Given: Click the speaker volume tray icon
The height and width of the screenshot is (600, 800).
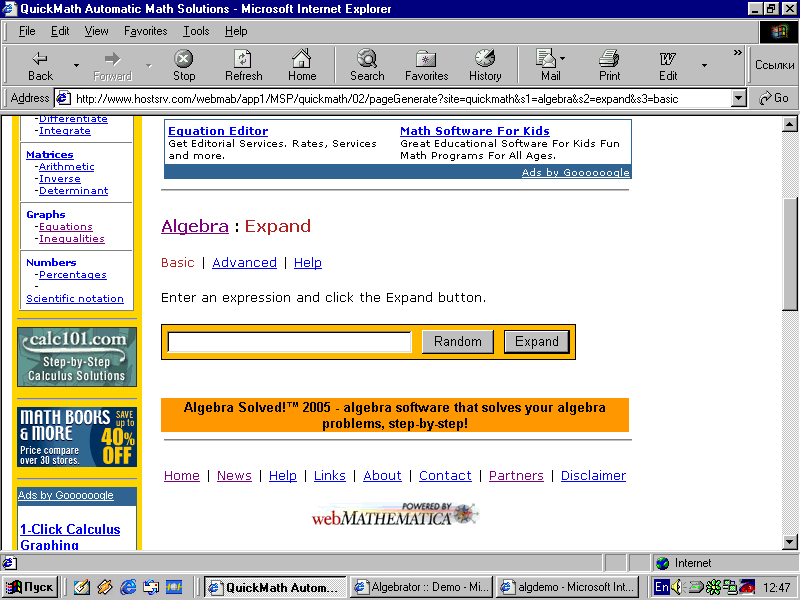Looking at the screenshot, I should [x=677, y=587].
